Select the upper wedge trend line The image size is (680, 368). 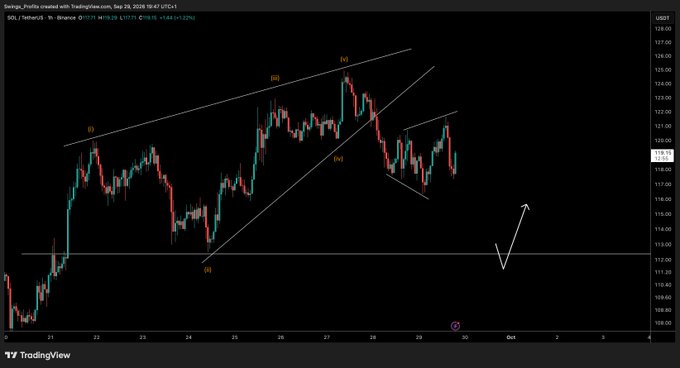[238, 98]
